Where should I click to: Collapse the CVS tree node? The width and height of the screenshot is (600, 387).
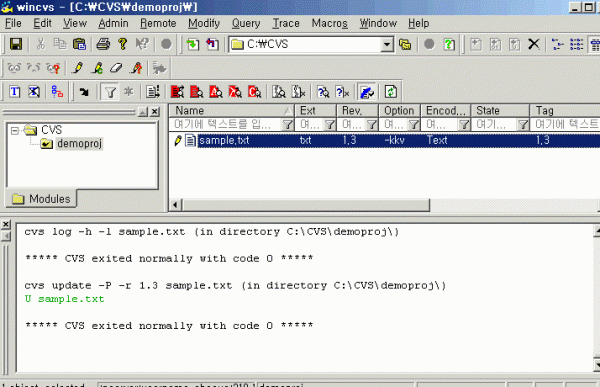click(x=15, y=131)
